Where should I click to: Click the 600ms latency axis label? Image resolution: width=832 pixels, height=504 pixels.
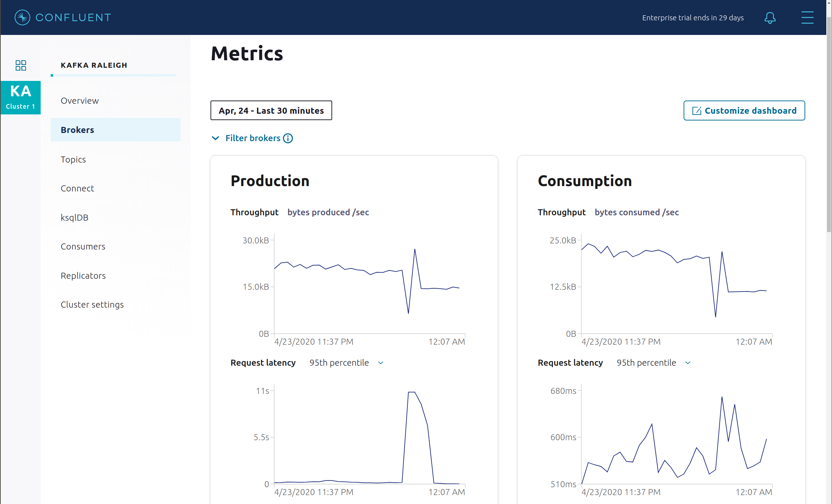(563, 437)
